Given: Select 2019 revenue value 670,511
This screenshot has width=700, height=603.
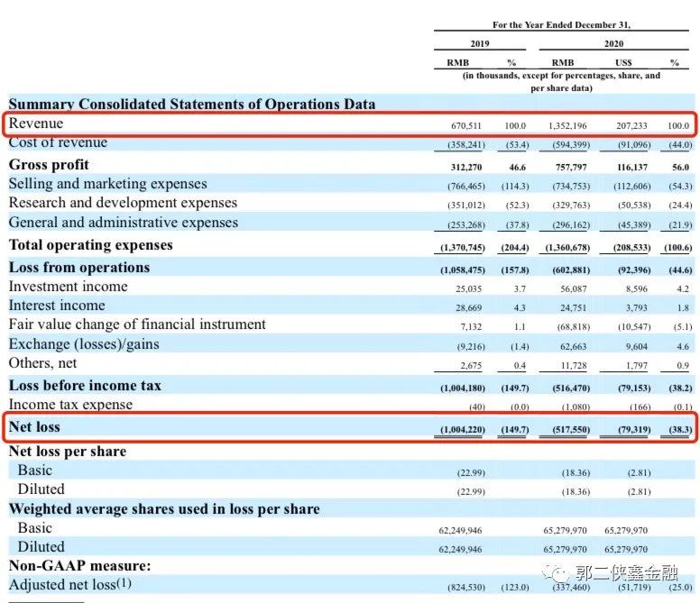Looking at the screenshot, I should tap(466, 126).
